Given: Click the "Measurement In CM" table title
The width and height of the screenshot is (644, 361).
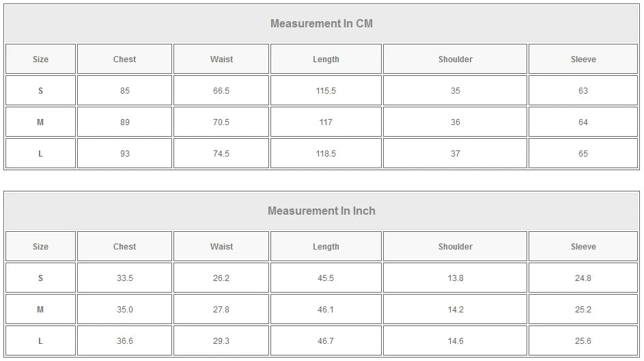Looking at the screenshot, I should (322, 24).
